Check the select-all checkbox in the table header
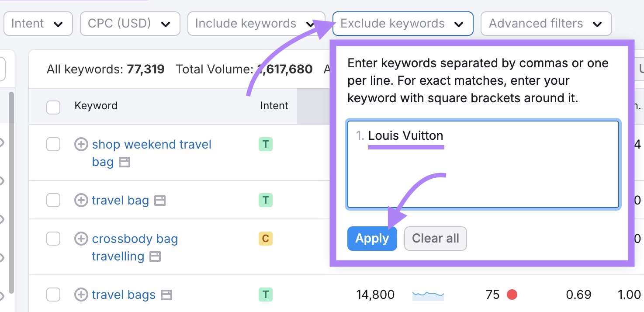644x312 pixels. (x=53, y=107)
